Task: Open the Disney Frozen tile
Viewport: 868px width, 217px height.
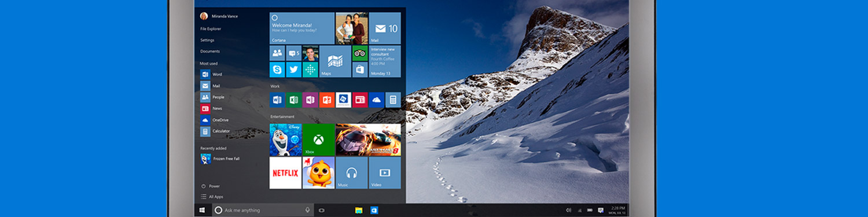Action: tap(285, 139)
